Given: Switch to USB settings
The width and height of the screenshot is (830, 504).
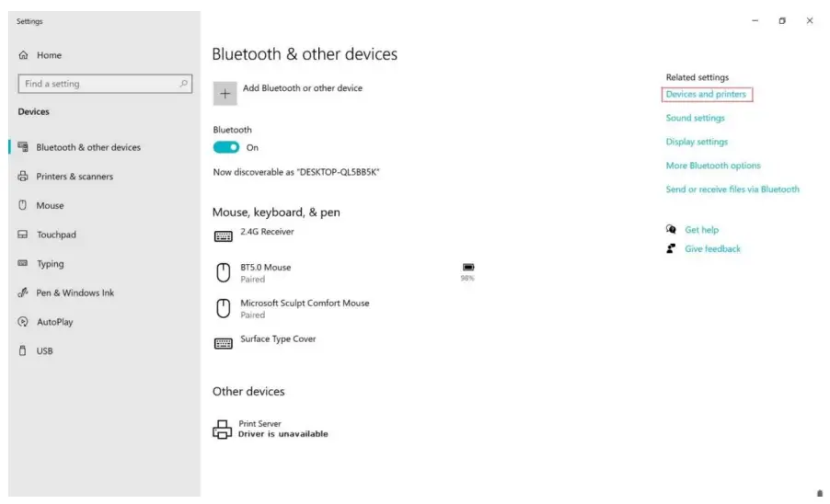Looking at the screenshot, I should coord(44,350).
